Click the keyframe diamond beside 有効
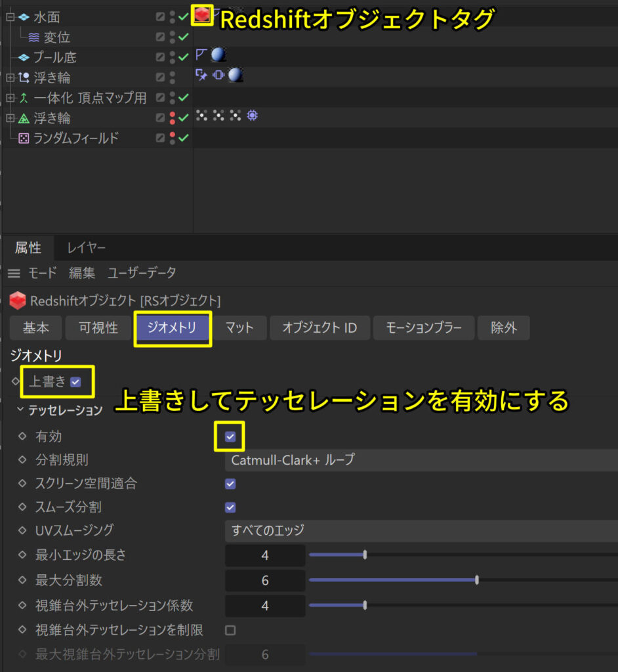The width and height of the screenshot is (618, 672). point(22,436)
